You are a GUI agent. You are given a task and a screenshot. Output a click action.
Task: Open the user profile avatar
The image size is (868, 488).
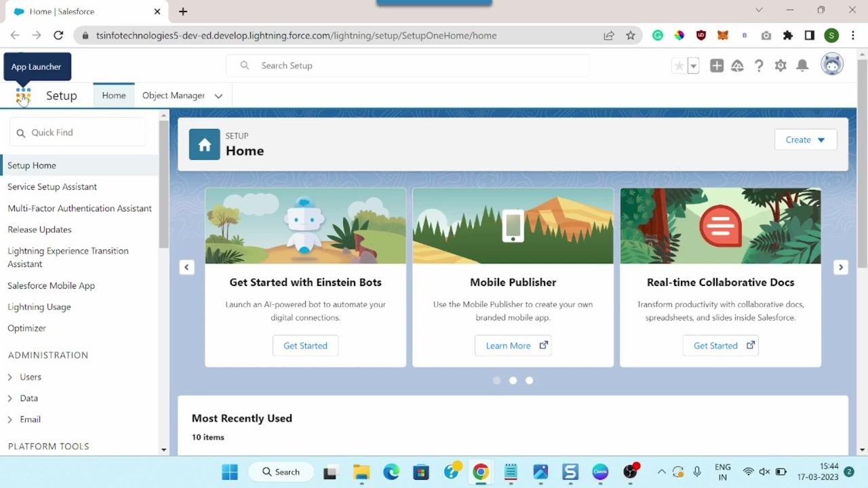click(x=832, y=64)
